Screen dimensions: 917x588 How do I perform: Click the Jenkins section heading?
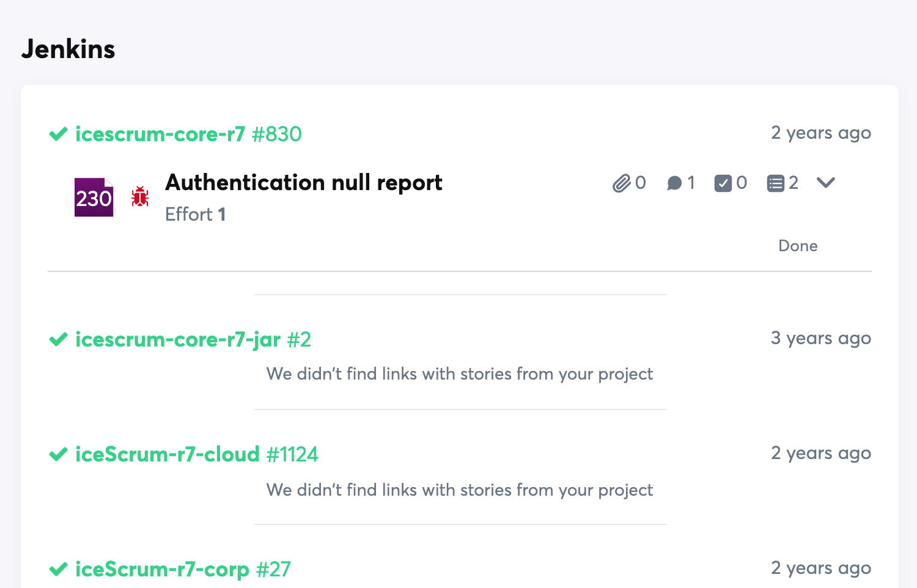point(68,49)
